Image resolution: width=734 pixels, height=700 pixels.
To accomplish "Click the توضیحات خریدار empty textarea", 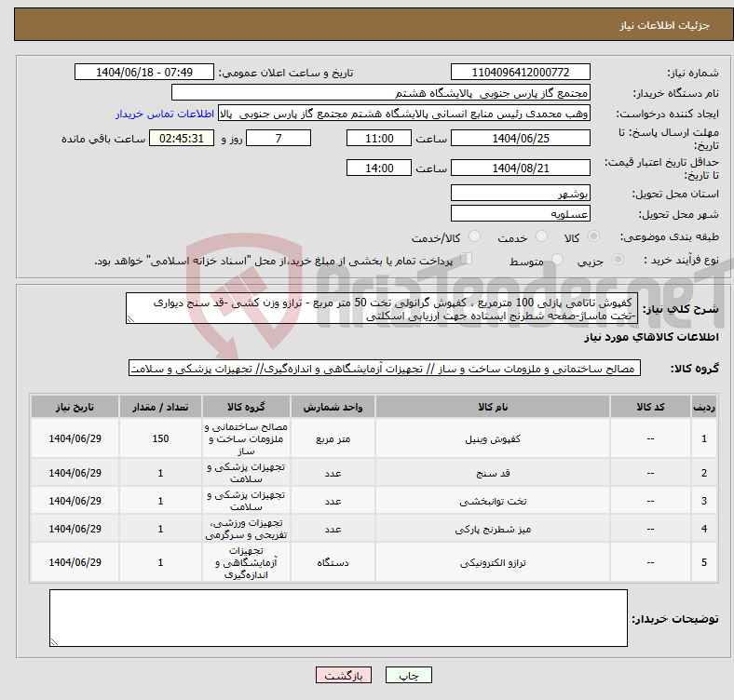I will tap(338, 618).
